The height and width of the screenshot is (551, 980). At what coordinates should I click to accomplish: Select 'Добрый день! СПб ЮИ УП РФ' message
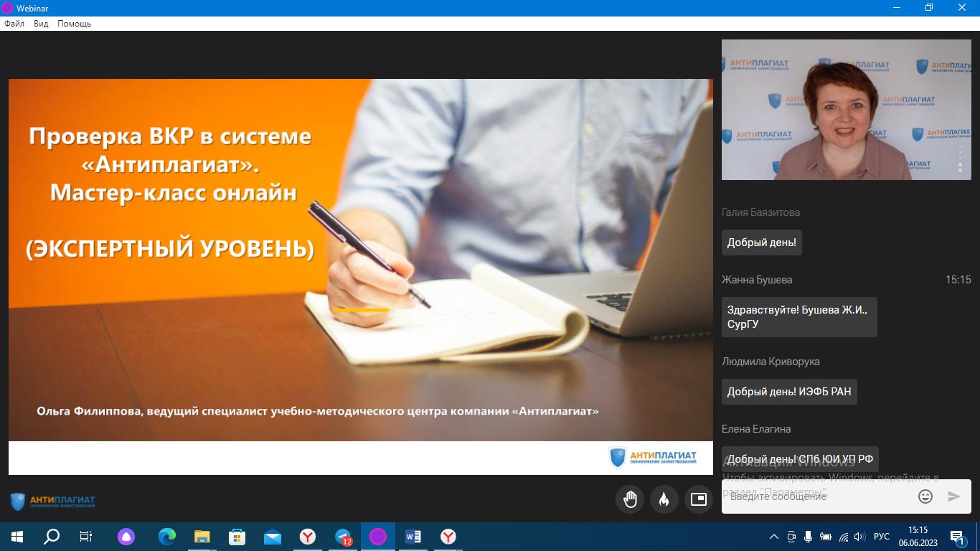(x=800, y=459)
